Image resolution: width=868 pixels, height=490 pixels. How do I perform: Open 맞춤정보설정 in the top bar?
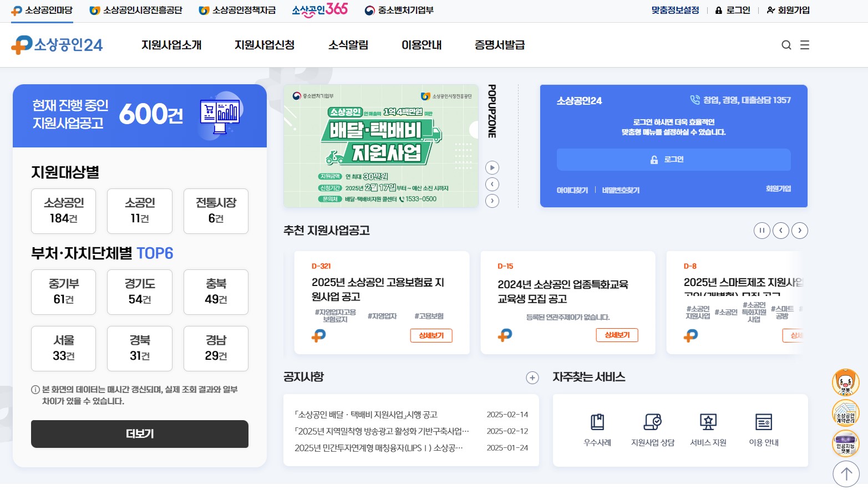click(x=675, y=10)
